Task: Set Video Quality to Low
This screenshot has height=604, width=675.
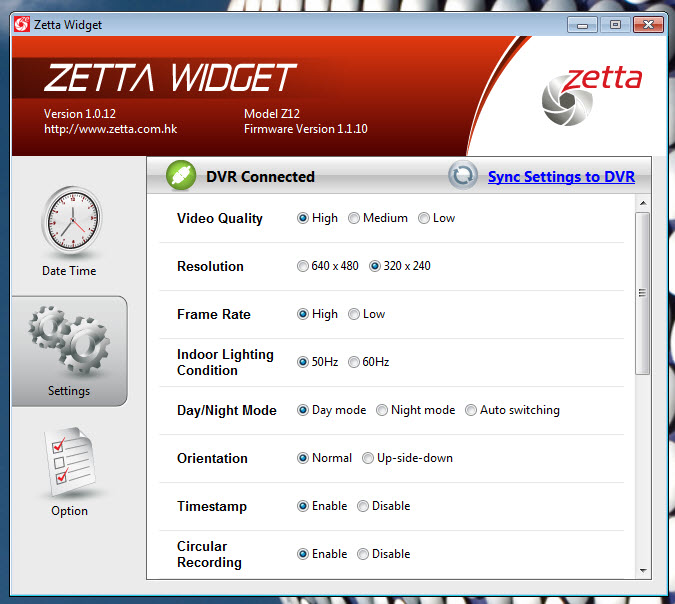Action: (424, 218)
